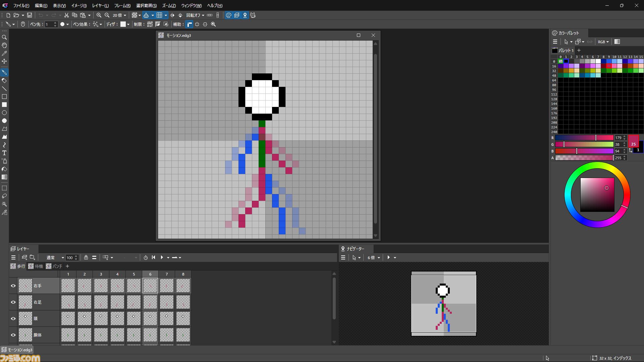
Task: Select the Lasso selection tool
Action: pyautogui.click(x=4, y=196)
